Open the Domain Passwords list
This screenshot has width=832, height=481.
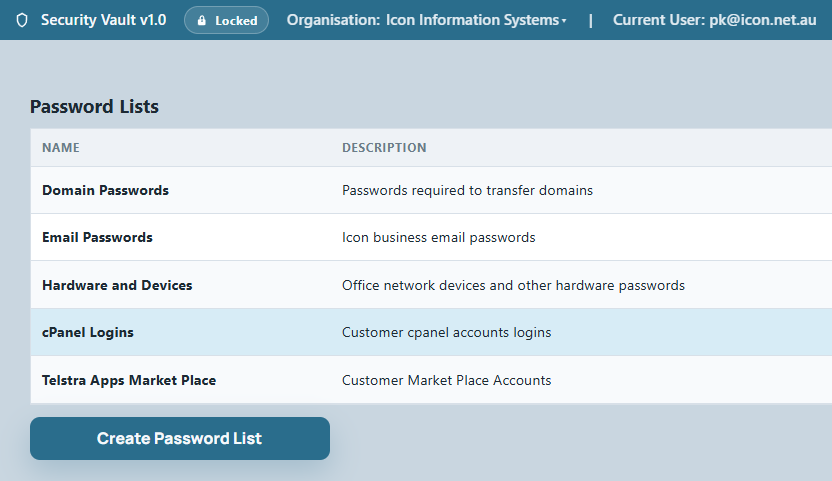(106, 190)
